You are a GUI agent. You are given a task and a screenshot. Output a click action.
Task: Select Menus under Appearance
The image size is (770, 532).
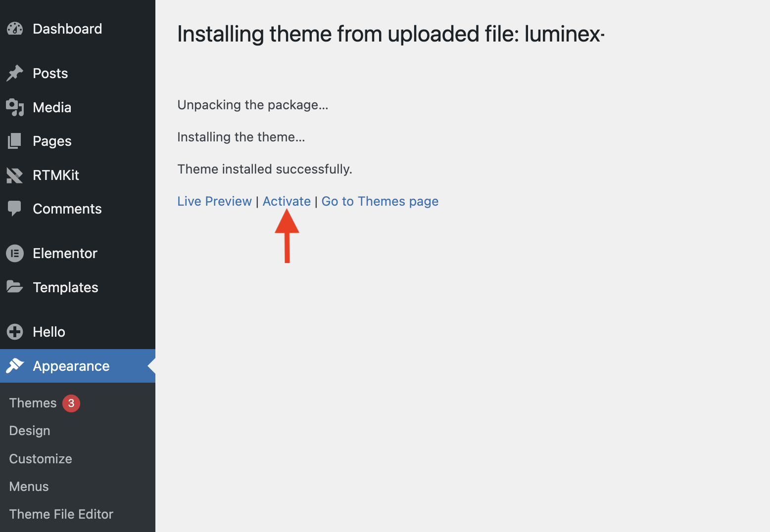click(29, 487)
